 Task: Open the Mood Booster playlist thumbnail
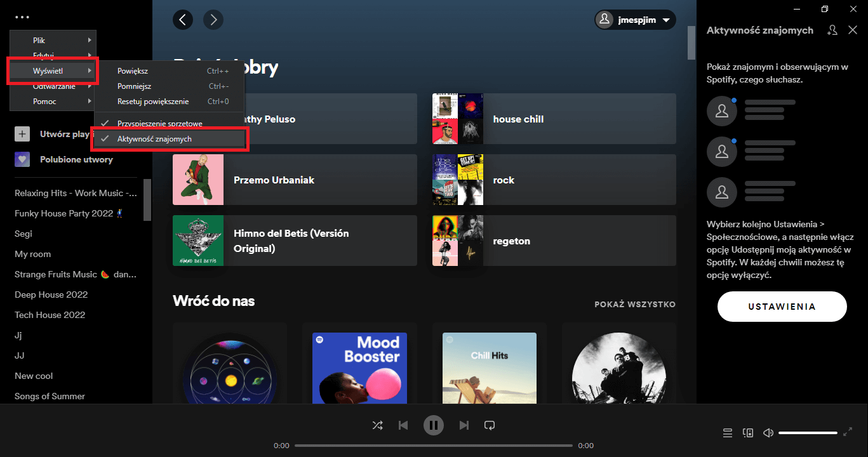click(x=359, y=368)
